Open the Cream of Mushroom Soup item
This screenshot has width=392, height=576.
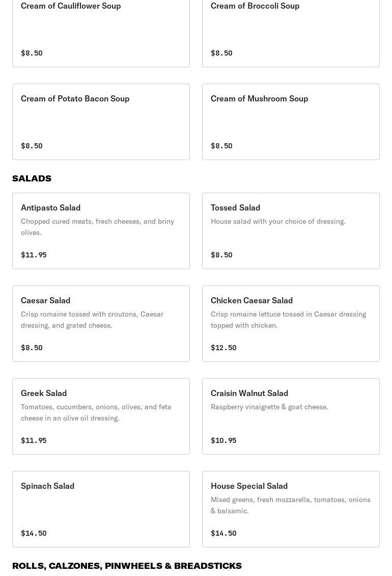tap(291, 121)
